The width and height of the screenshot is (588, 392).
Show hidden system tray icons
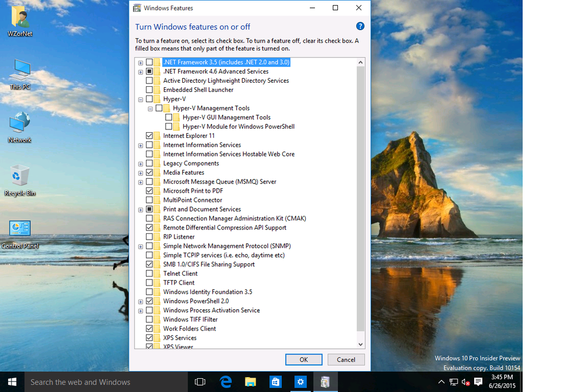(x=441, y=382)
